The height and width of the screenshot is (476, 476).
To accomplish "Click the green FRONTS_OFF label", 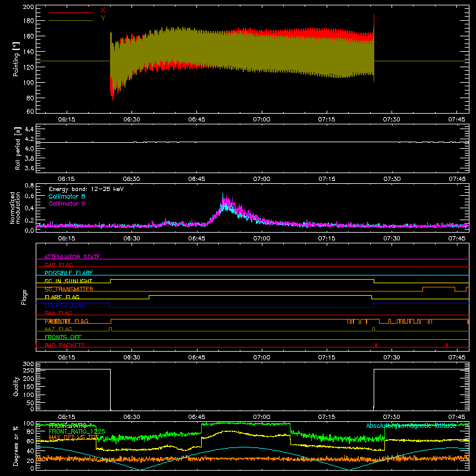I will tap(63, 337).
